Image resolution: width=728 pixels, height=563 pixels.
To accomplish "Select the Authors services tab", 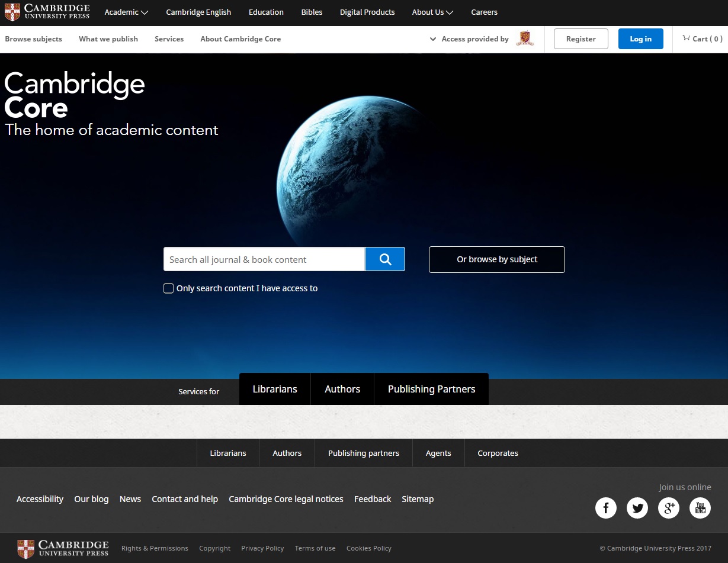I will [x=342, y=389].
